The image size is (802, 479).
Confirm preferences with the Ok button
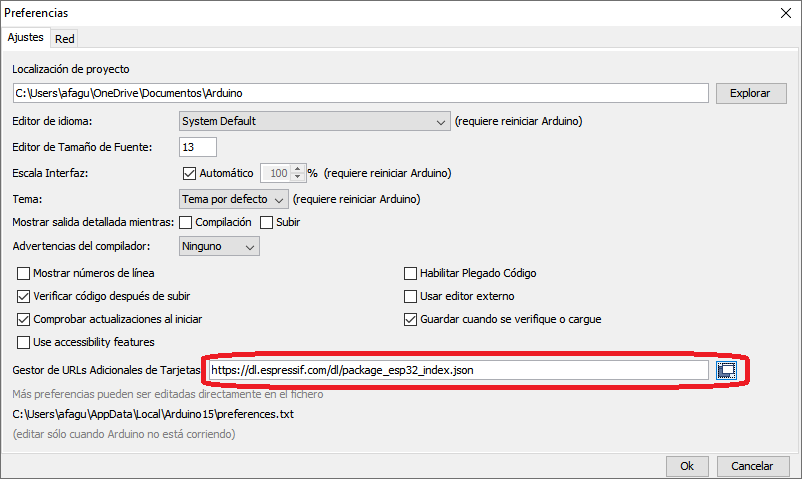687,466
